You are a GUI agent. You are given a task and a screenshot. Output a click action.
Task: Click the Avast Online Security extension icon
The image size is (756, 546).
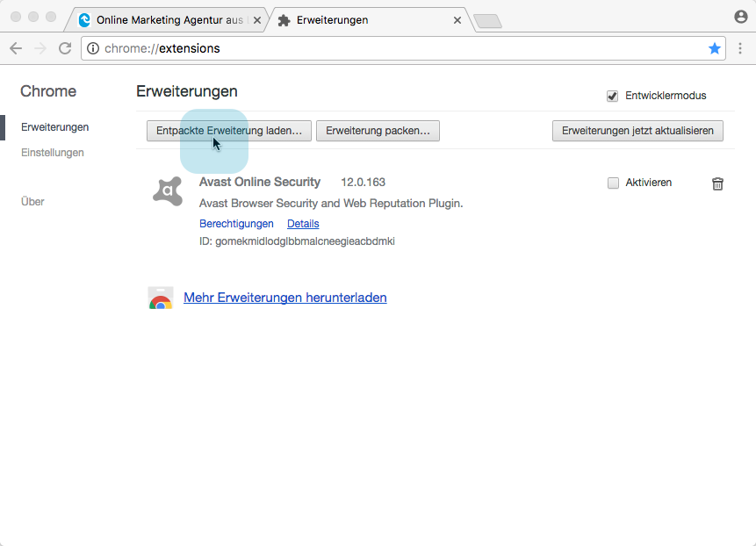[x=168, y=190]
